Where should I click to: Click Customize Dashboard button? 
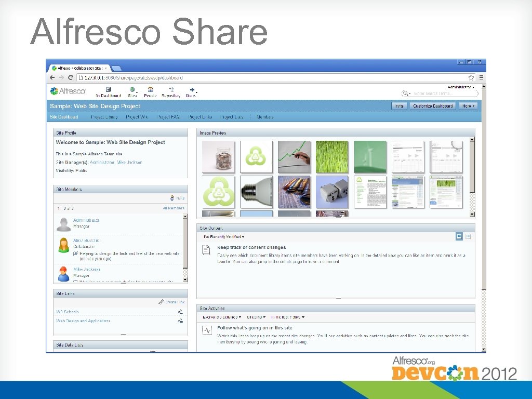point(433,106)
